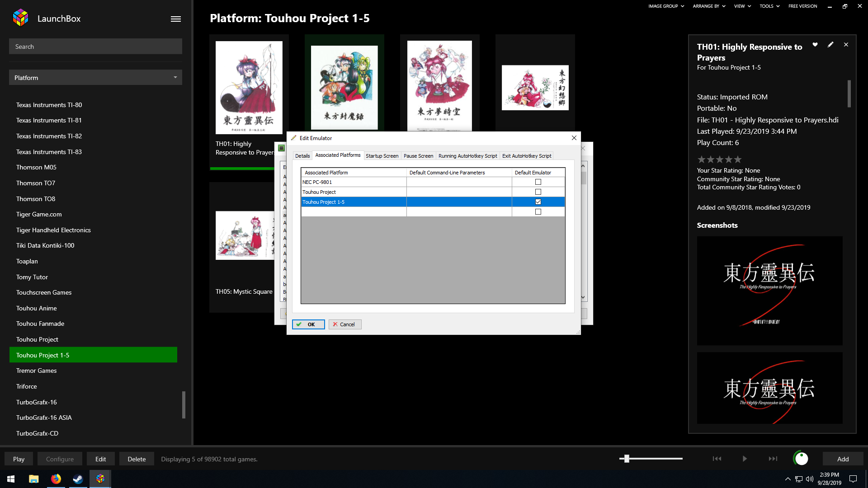
Task: Select LaunchBox taskbar icon
Action: point(100,479)
